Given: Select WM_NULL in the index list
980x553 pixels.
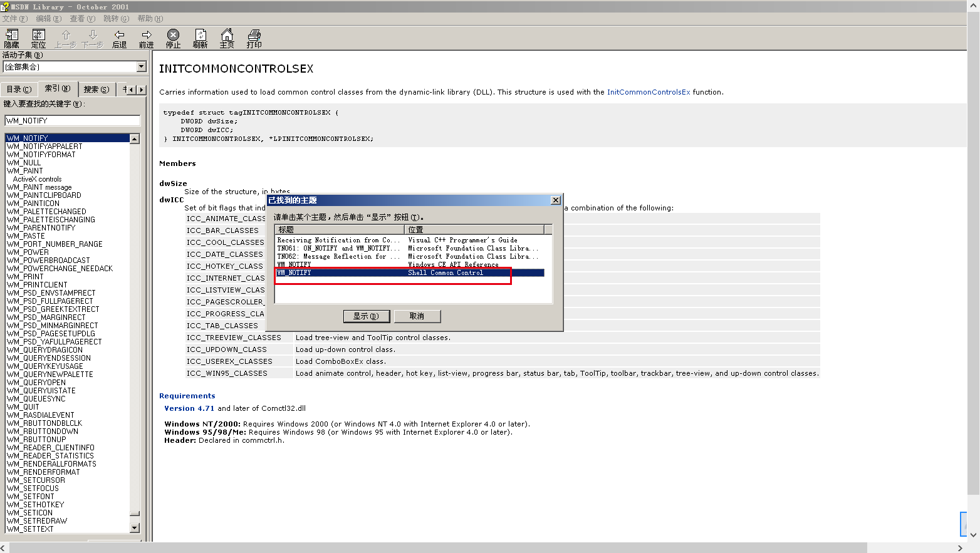Looking at the screenshot, I should click(24, 163).
